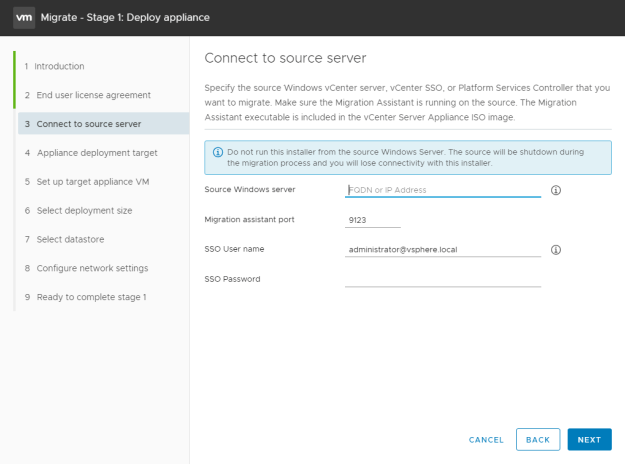This screenshot has width=625, height=464.
Task: Click 'Migrate - Stage 1: Deploy appliance' title
Action: coord(125,18)
